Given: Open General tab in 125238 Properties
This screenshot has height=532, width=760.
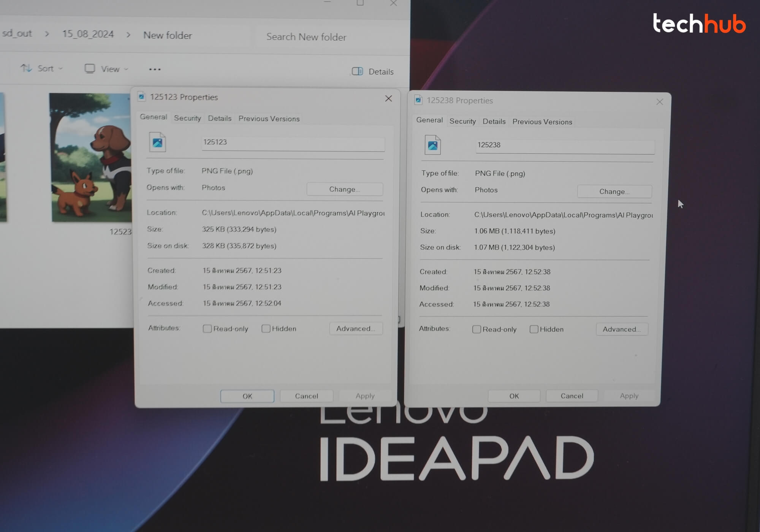Looking at the screenshot, I should [x=429, y=120].
